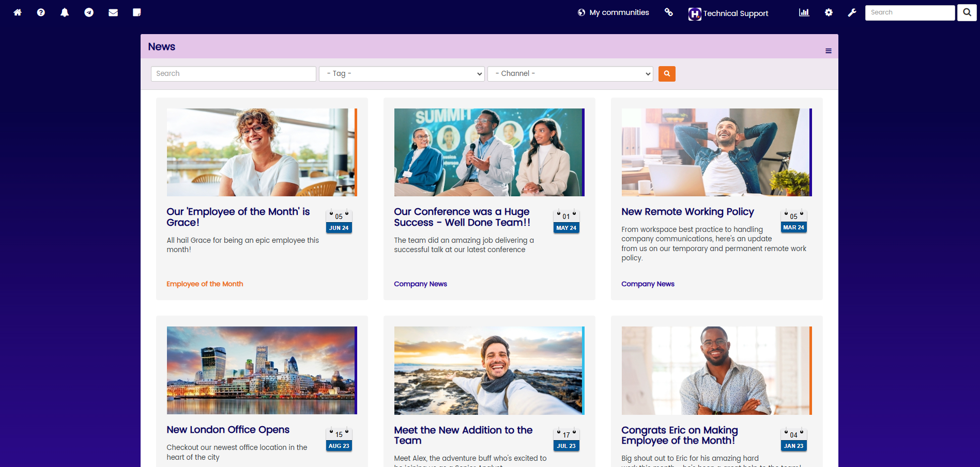
Task: Expand the Channel filter dropdown
Action: tap(570, 74)
